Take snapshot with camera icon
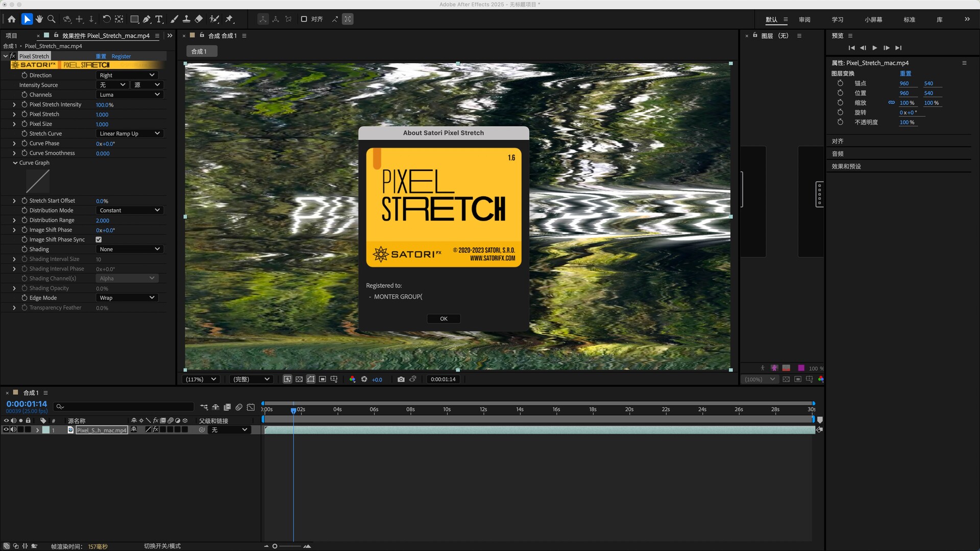The width and height of the screenshot is (980, 551). click(401, 379)
